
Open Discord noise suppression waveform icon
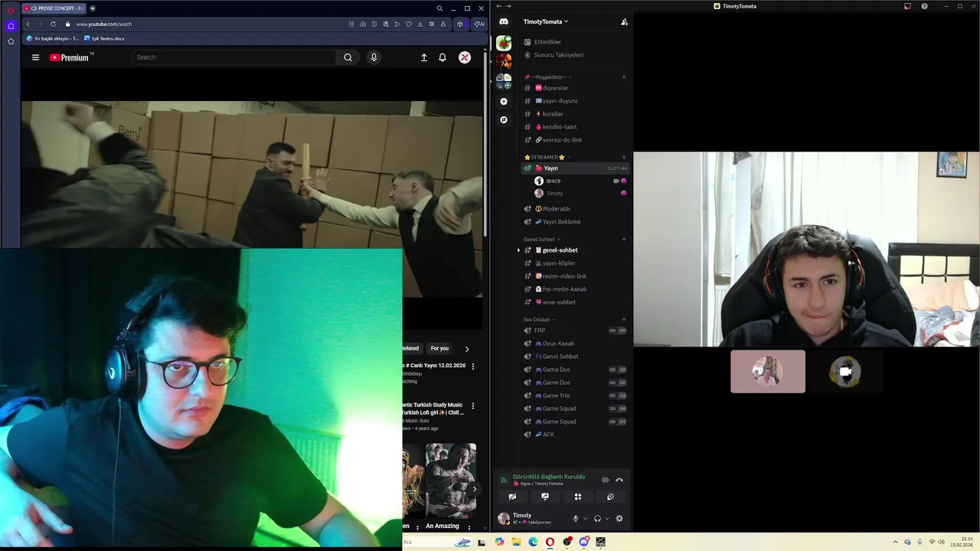point(606,480)
